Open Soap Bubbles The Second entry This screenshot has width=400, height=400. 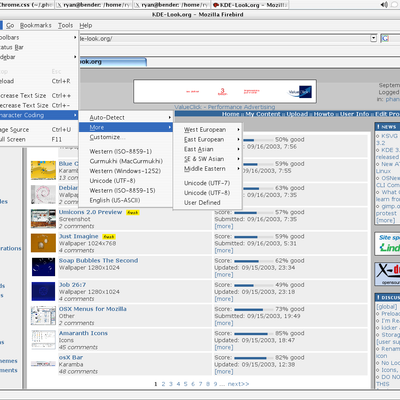click(98, 260)
